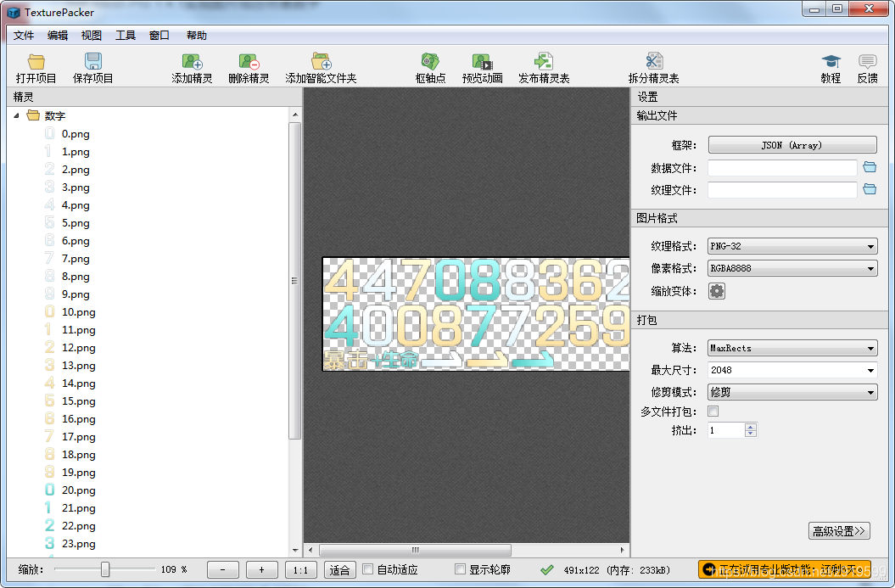
Task: Enable 多文件打包 packing option
Action: (713, 411)
